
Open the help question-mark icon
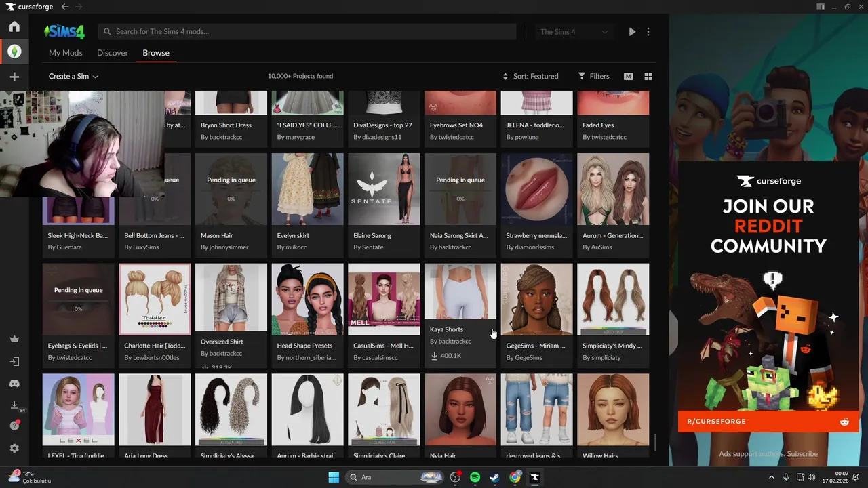coord(14,426)
